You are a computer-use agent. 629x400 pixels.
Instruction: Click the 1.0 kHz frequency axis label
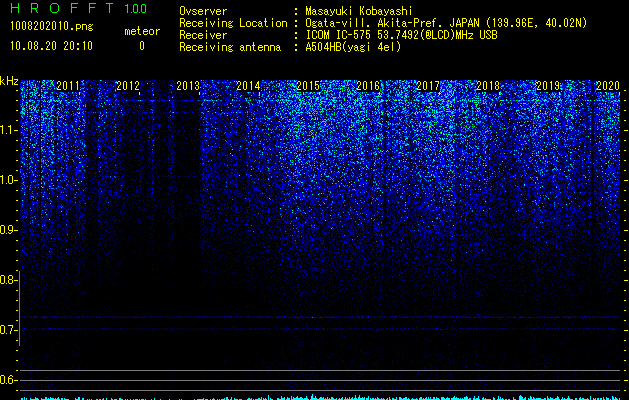[8, 180]
